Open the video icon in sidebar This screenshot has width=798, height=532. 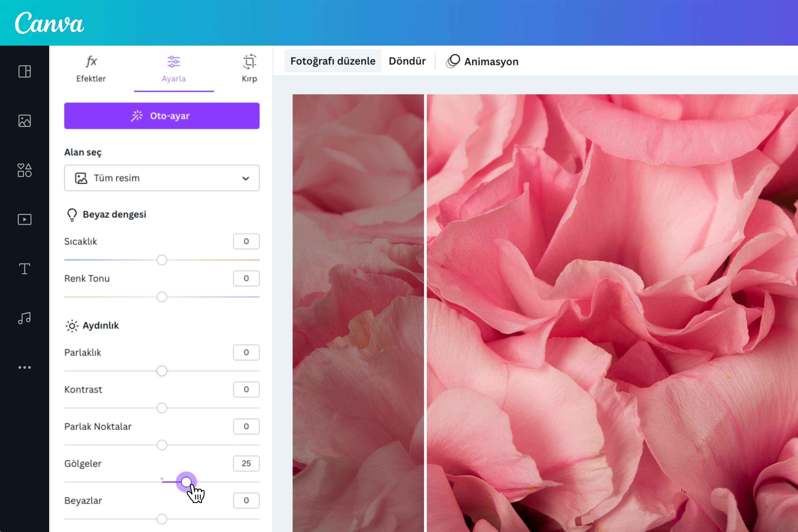tap(24, 219)
